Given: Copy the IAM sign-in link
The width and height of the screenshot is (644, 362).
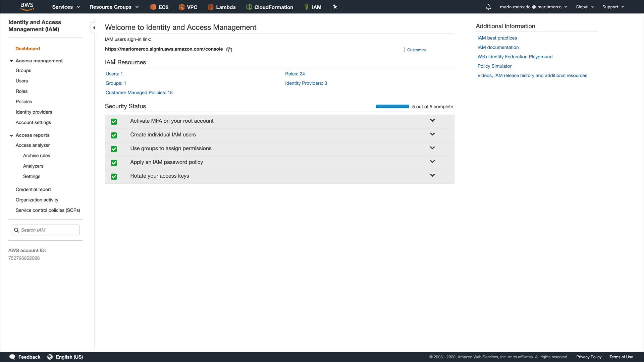Looking at the screenshot, I should (x=229, y=50).
